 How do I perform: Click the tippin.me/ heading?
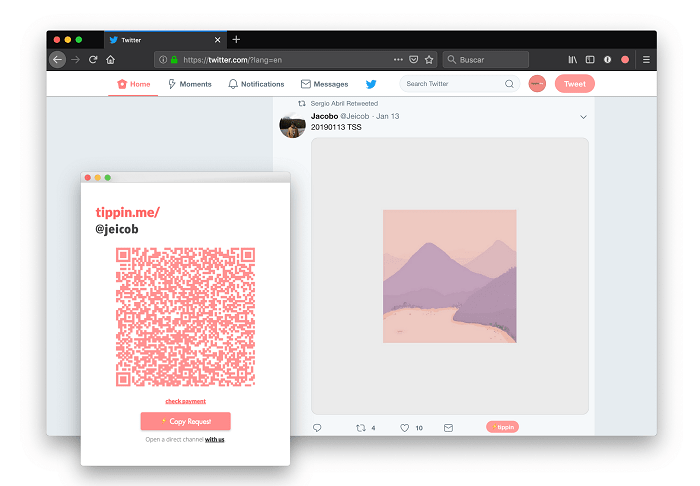coord(128,212)
